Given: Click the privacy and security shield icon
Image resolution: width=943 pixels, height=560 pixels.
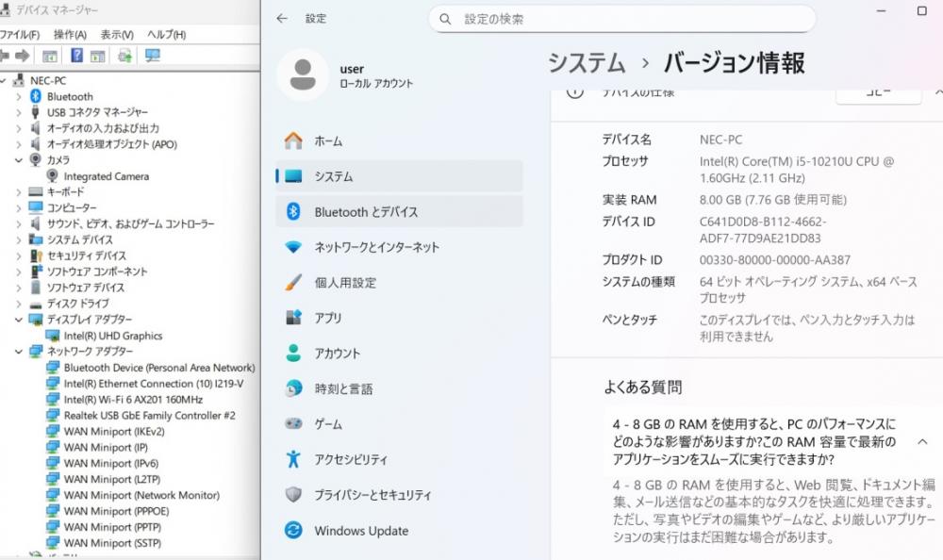Looking at the screenshot, I should [x=293, y=495].
